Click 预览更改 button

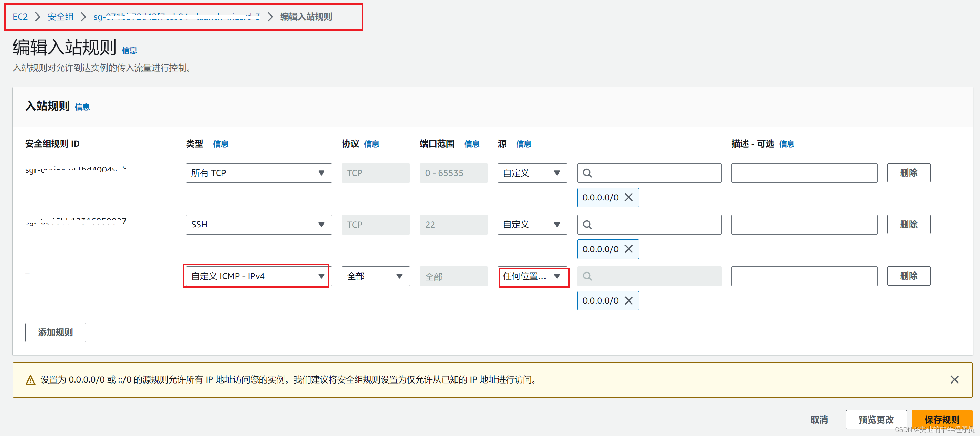[876, 420]
